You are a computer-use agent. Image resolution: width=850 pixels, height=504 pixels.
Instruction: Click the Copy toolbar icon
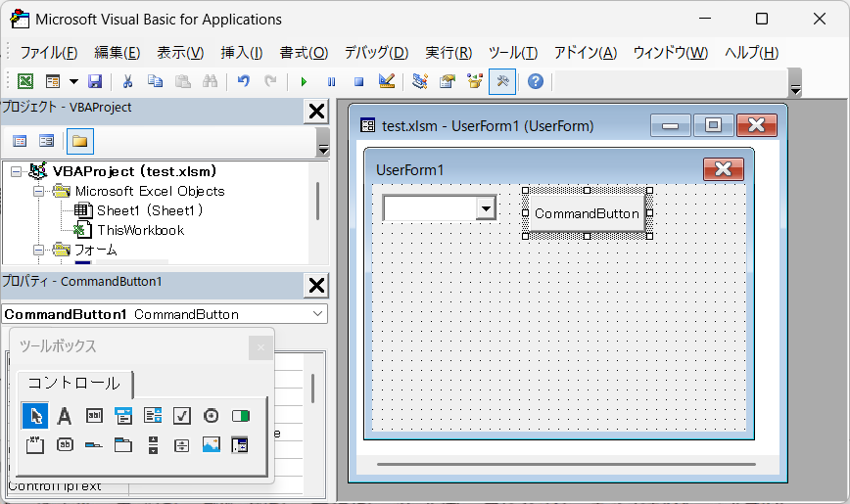155,81
